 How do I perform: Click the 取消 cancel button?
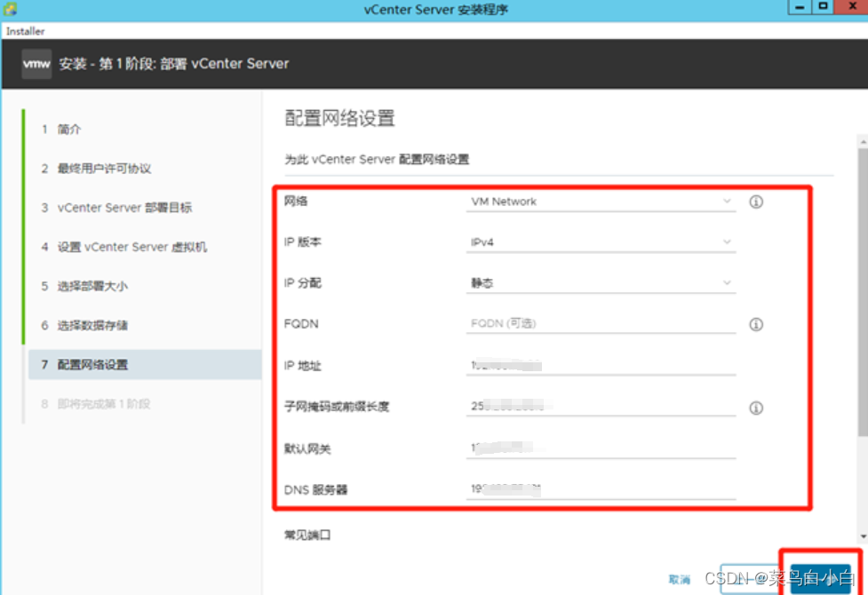[680, 580]
